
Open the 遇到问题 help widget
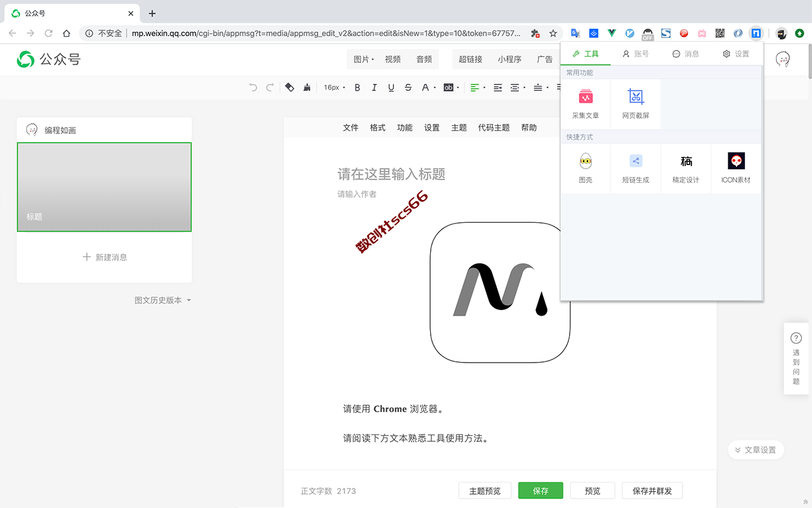(x=796, y=359)
